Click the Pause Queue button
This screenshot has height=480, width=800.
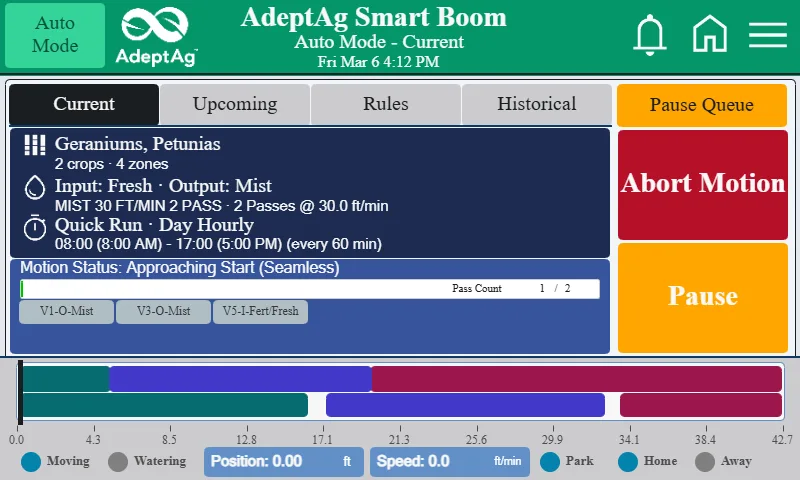click(702, 105)
